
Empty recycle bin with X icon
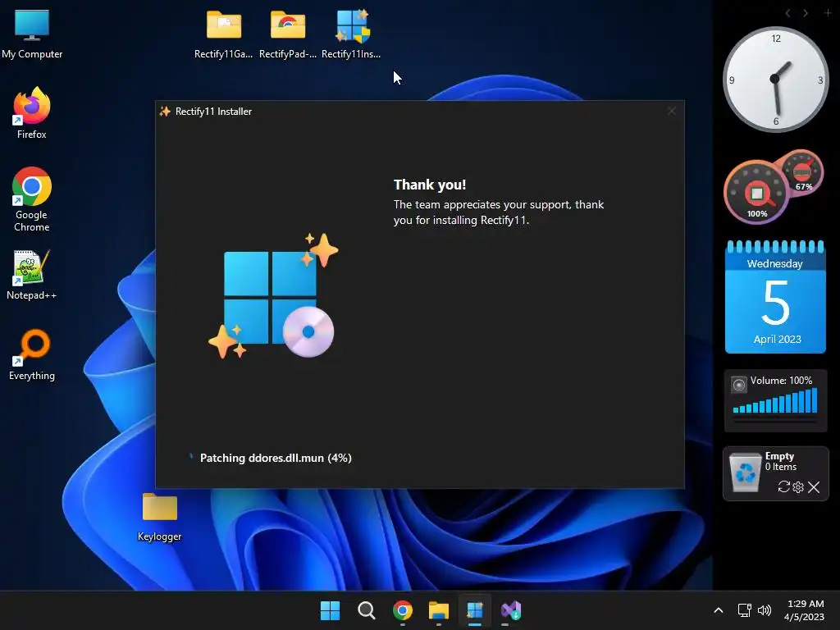tap(814, 487)
